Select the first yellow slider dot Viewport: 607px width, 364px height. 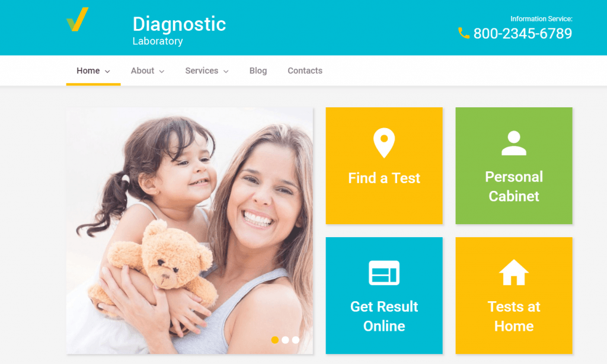(275, 340)
